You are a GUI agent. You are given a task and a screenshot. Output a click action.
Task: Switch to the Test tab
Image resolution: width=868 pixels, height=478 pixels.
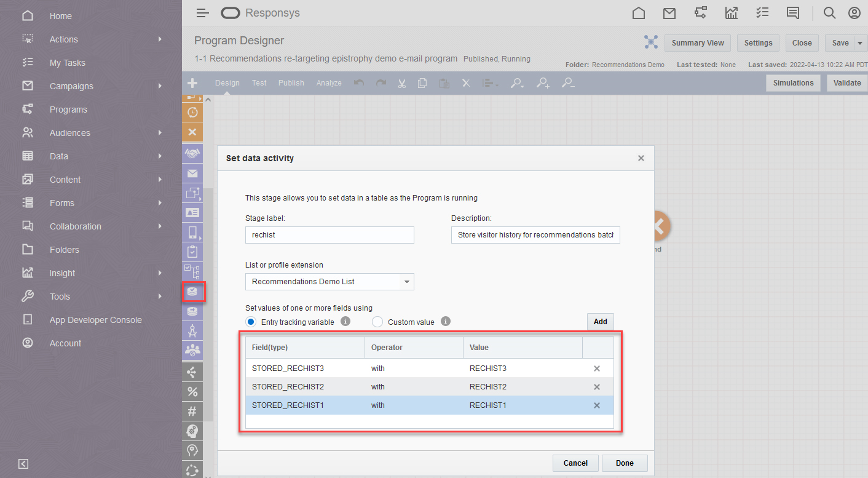259,83
